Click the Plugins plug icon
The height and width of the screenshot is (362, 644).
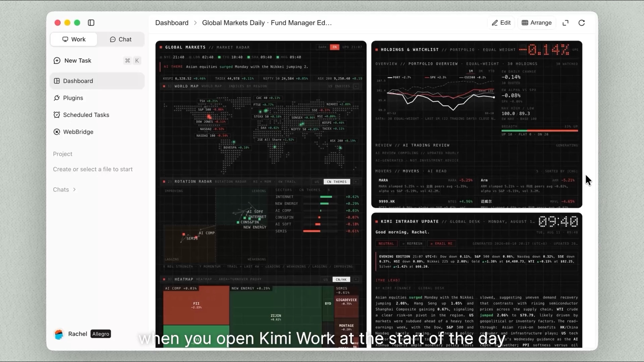(x=57, y=98)
